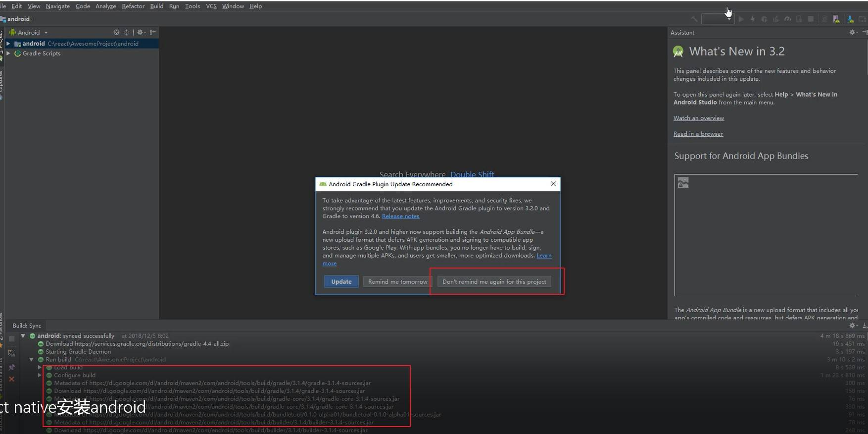Click the Profile app gauge icon
This screenshot has height=434, width=868.
point(787,19)
